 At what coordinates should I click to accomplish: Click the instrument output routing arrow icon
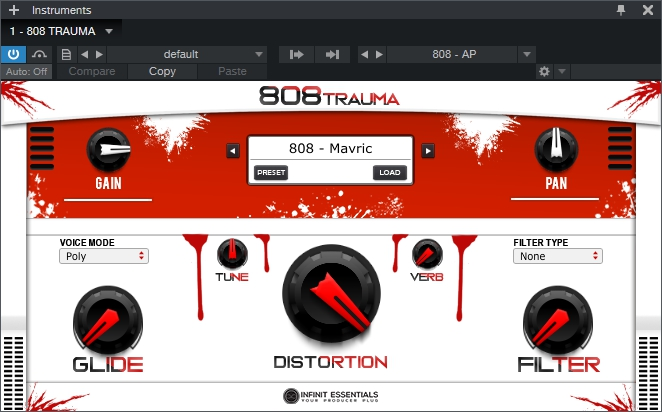pos(296,54)
